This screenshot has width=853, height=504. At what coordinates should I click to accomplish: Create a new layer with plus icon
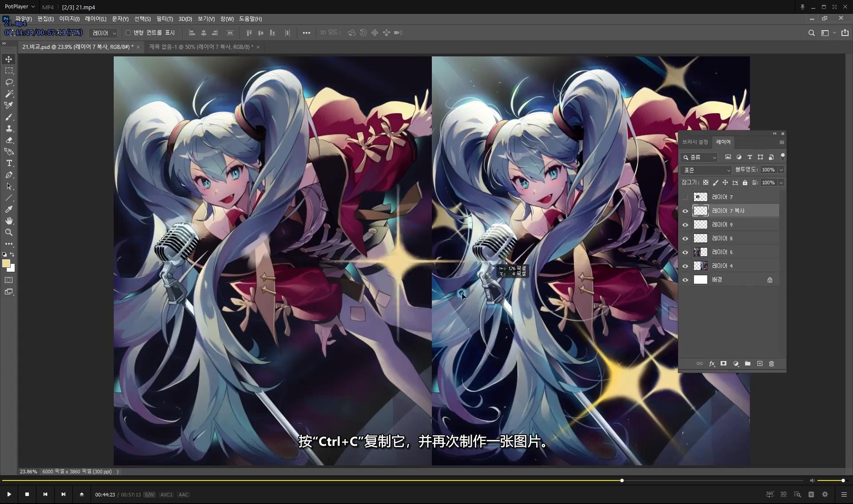point(760,364)
